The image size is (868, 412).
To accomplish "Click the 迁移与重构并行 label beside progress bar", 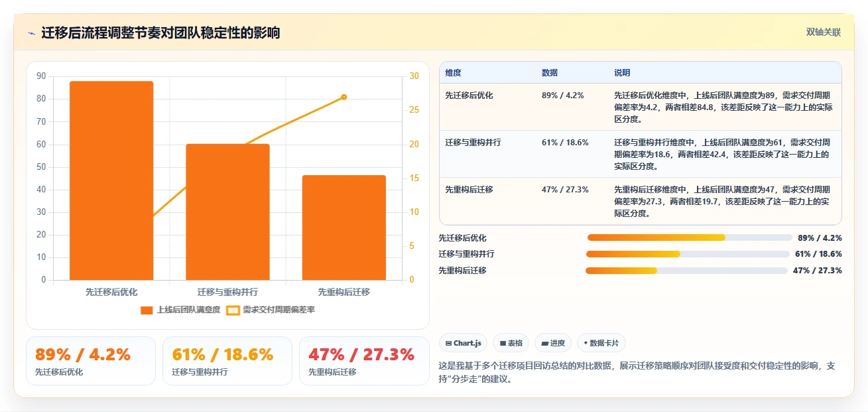I will pos(466,254).
